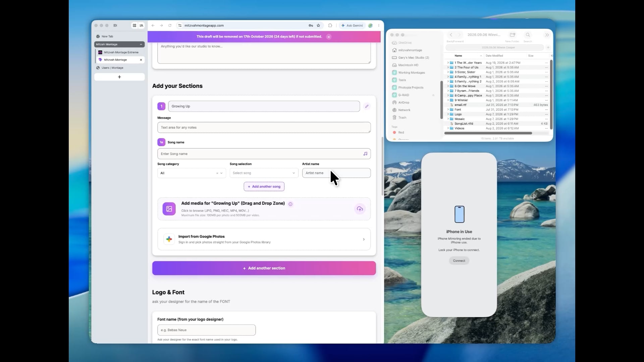Screen dimensions: 644x362
Task: Expand the Logo folder in Finder
Action: click(448, 114)
